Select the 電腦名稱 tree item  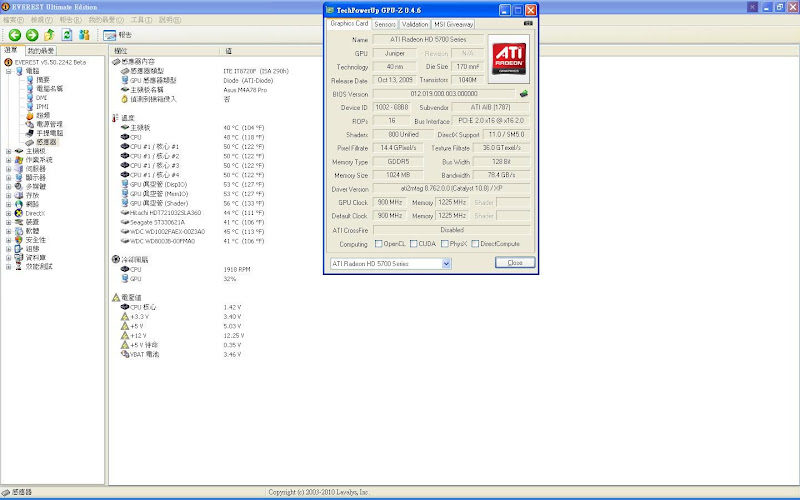[x=49, y=88]
